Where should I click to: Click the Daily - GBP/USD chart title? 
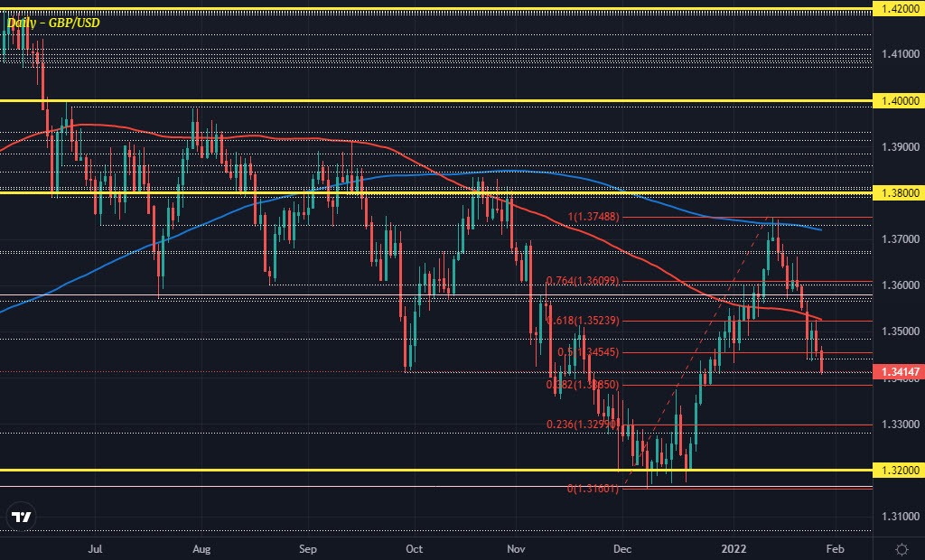(53, 23)
